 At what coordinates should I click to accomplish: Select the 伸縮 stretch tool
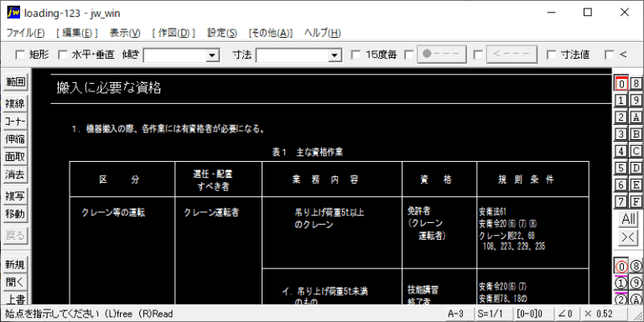click(15, 139)
